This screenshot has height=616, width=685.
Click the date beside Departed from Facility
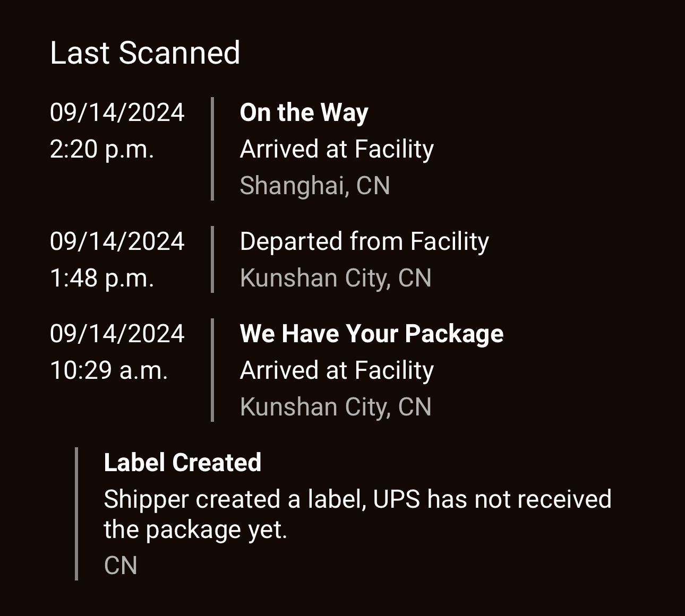[x=117, y=241]
